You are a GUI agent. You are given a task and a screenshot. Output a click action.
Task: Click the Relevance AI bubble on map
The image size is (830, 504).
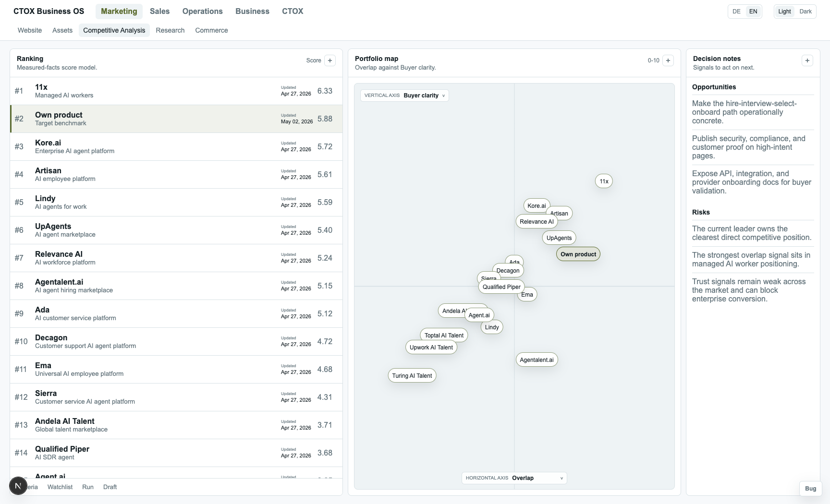coord(537,222)
